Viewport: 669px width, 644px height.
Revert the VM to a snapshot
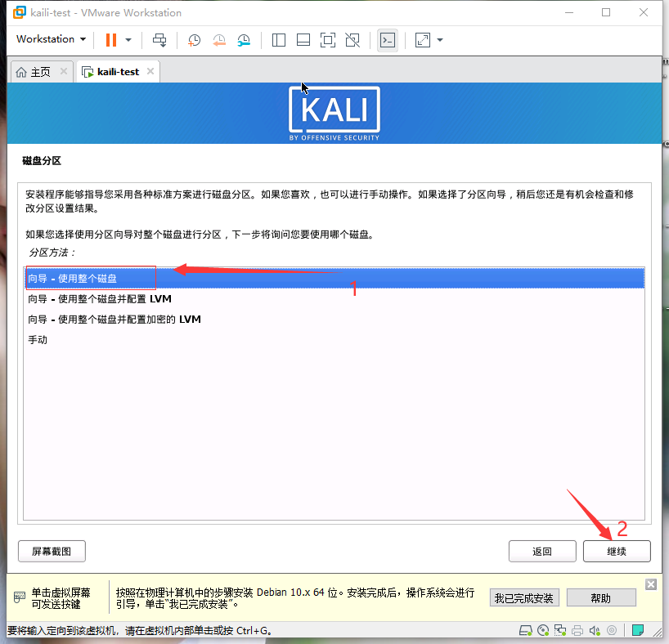click(219, 40)
